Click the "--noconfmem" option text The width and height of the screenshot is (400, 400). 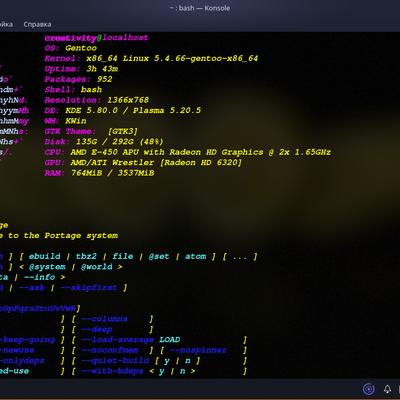pyautogui.click(x=110, y=350)
